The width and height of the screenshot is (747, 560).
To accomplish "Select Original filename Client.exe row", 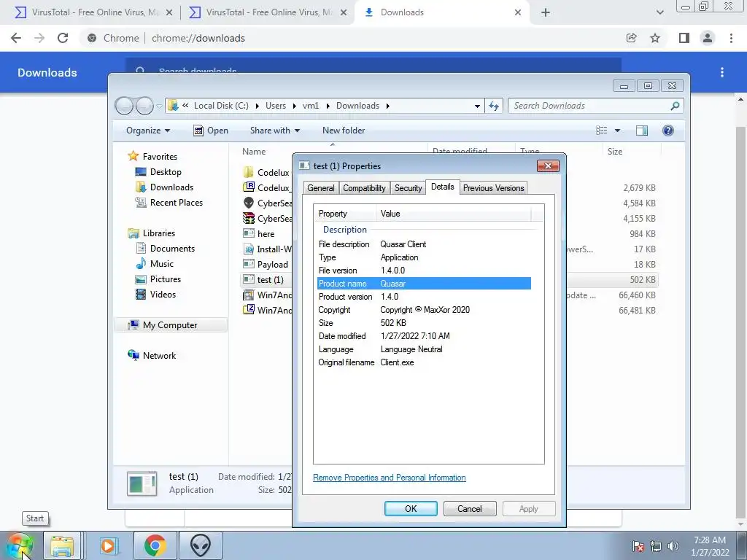I will 424,362.
